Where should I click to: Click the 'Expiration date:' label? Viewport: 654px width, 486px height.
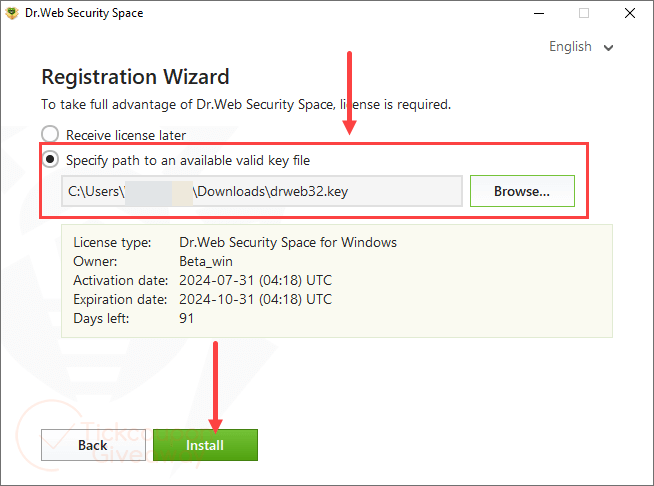point(120,300)
